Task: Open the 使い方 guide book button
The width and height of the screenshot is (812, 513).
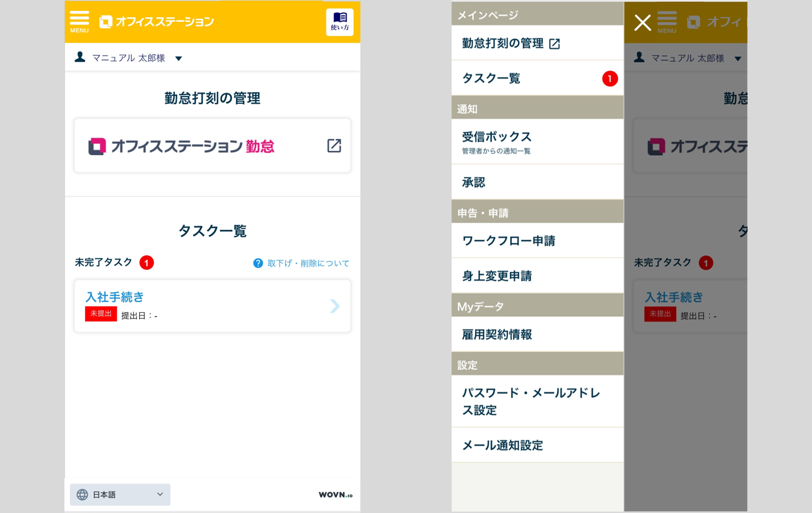Action: pos(340,22)
